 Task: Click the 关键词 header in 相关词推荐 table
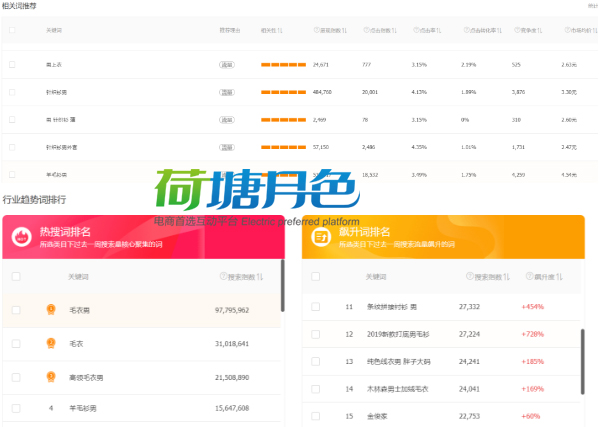click(54, 30)
